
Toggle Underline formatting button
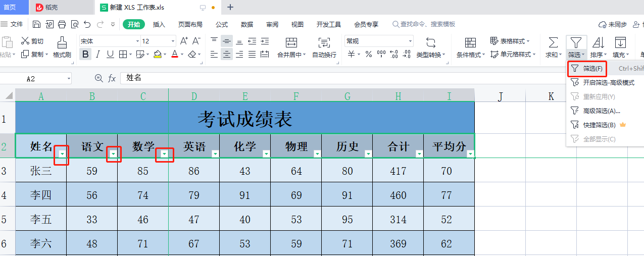click(x=110, y=55)
